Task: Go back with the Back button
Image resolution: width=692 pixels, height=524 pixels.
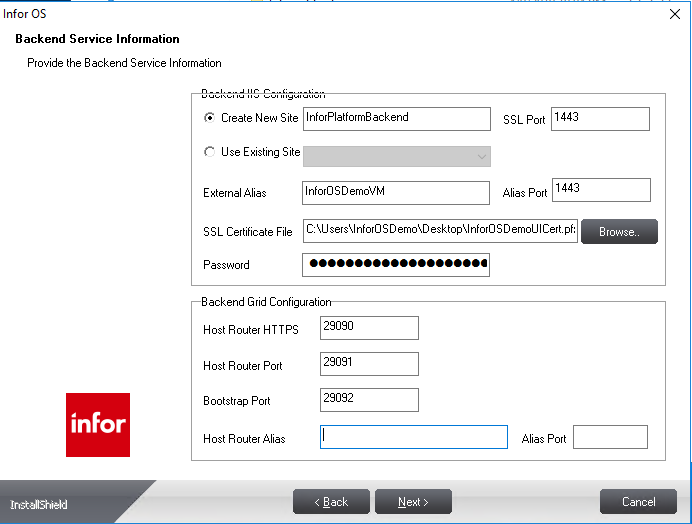Action: [331, 501]
